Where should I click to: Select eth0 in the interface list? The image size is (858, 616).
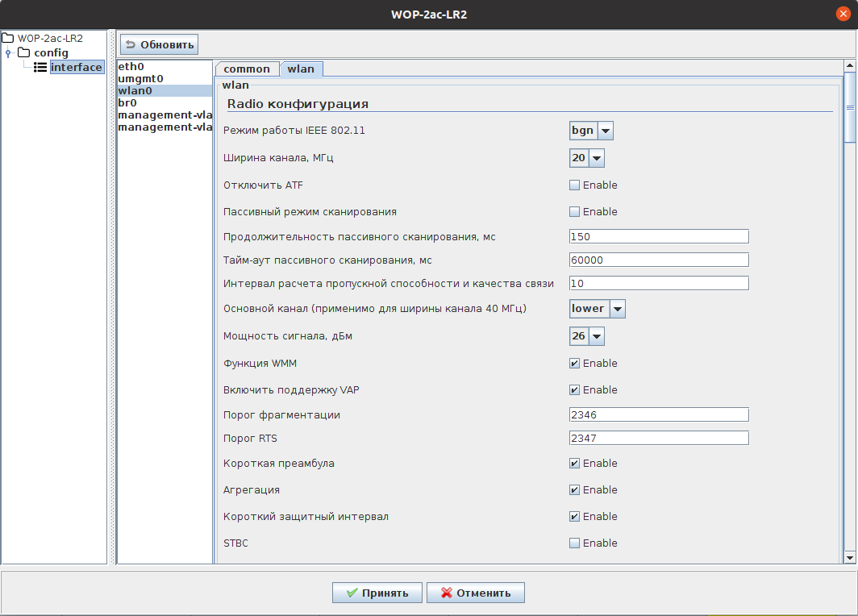[x=131, y=66]
